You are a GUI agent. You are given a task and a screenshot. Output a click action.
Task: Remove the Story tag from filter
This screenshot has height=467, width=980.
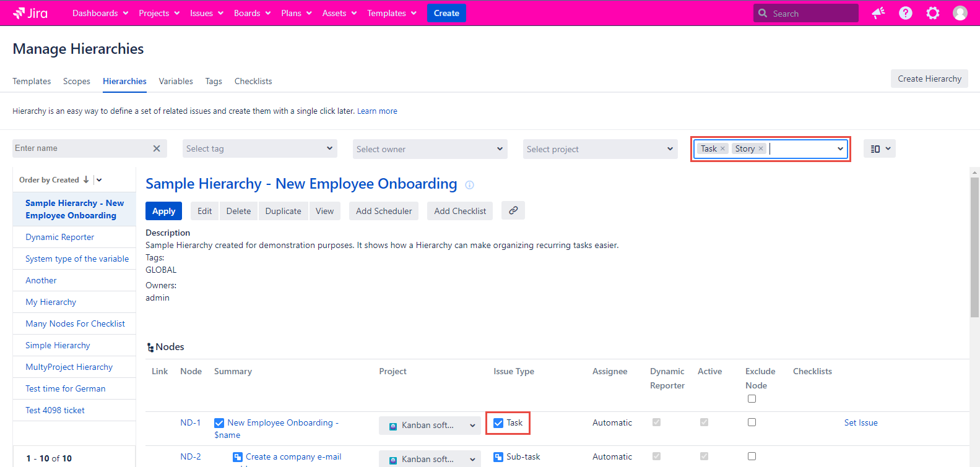pyautogui.click(x=761, y=149)
